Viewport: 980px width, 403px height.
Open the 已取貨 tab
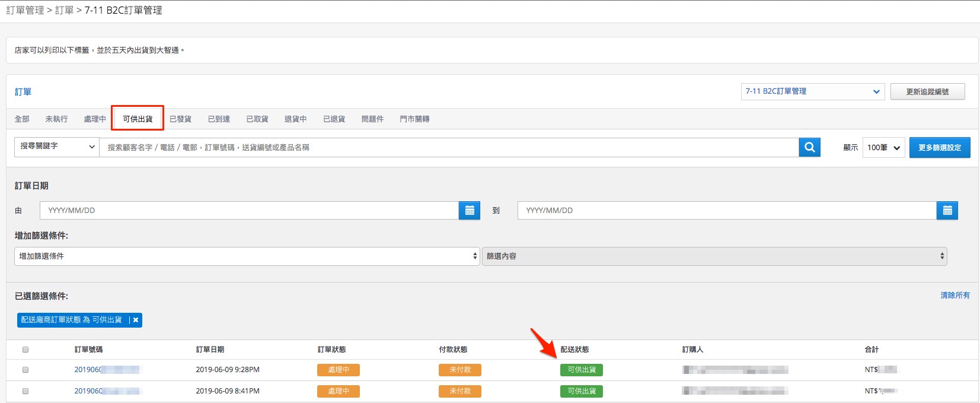[x=257, y=119]
